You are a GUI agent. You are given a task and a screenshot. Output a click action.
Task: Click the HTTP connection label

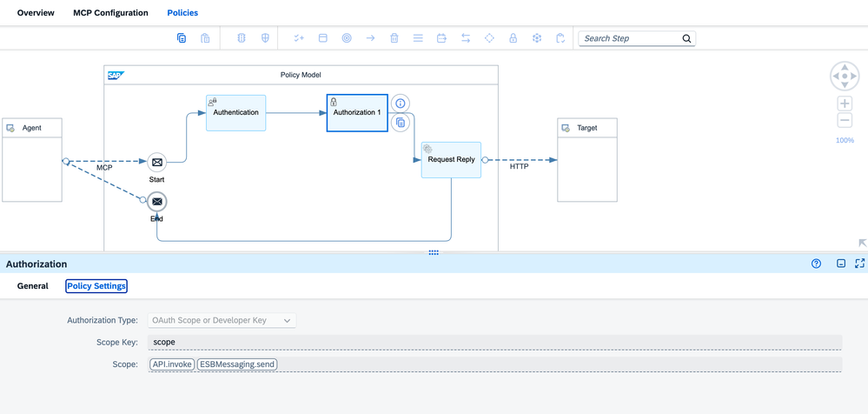519,166
